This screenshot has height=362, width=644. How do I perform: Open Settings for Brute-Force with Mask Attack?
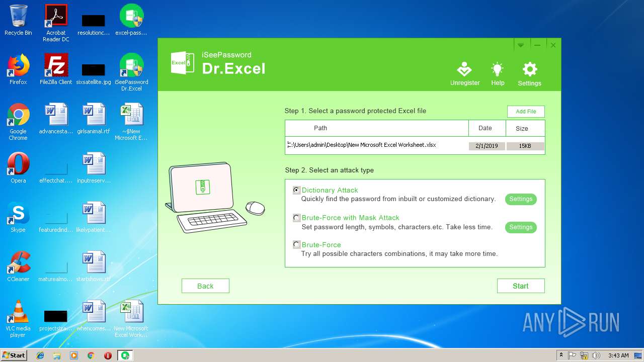tap(521, 227)
